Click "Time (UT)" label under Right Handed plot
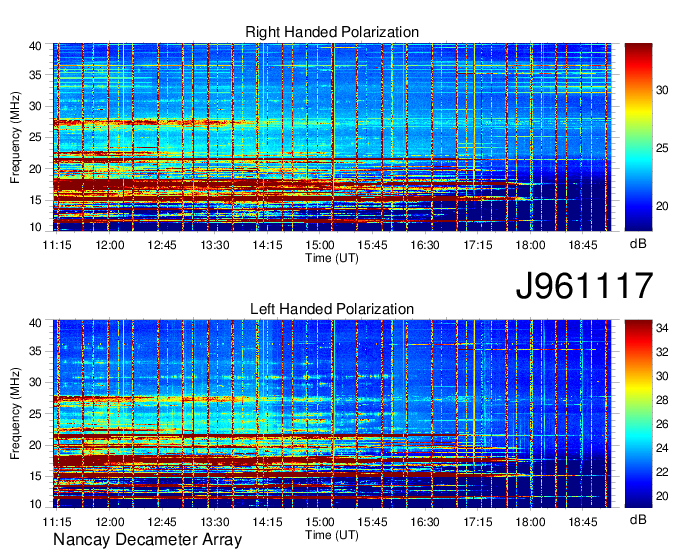 tap(332, 258)
